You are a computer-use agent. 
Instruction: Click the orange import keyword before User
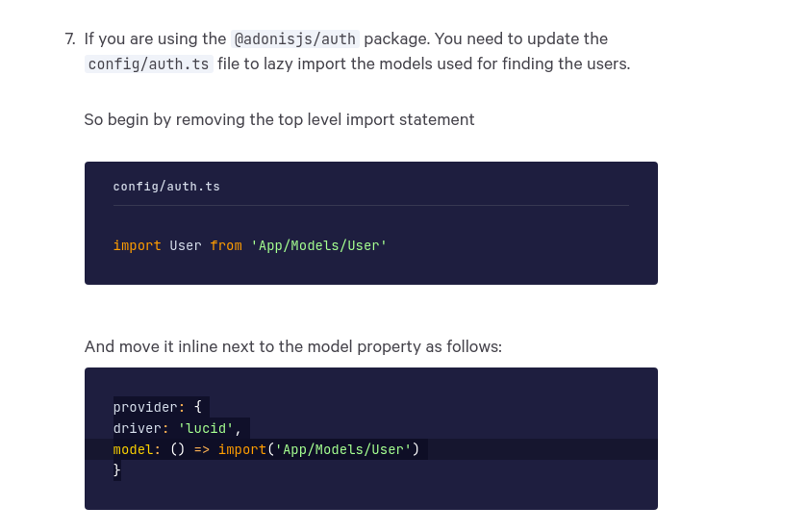pos(137,245)
